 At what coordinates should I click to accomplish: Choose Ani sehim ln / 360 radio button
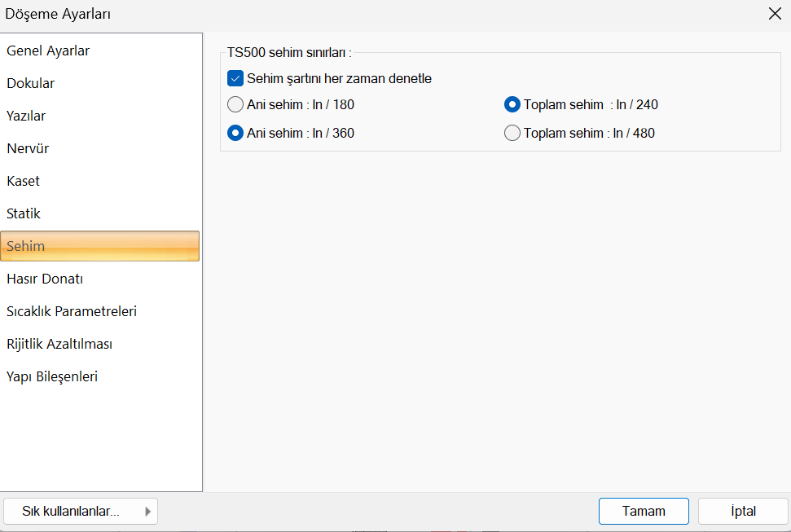235,133
